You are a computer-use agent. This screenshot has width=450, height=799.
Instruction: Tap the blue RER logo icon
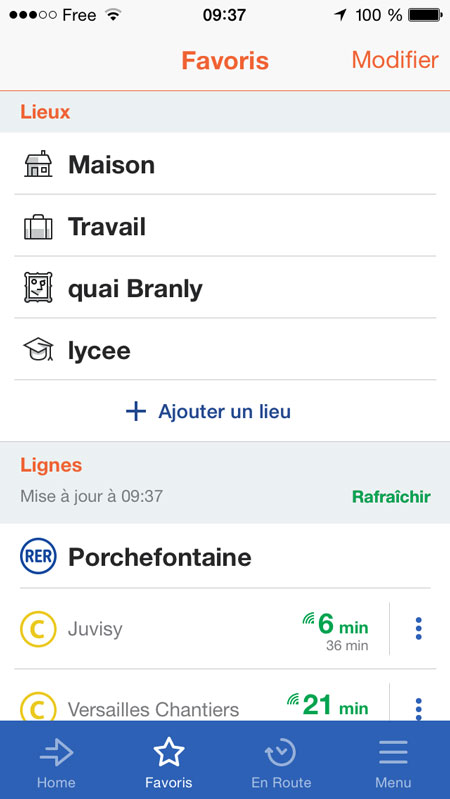pos(38,556)
